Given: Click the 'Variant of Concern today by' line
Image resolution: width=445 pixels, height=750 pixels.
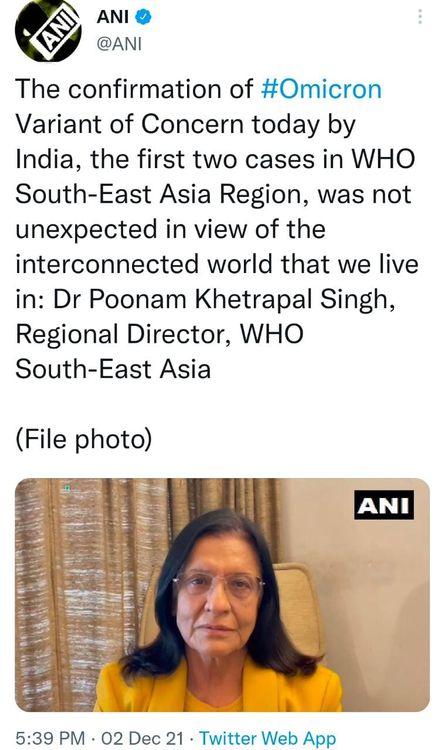Looking at the screenshot, I should (186, 125).
